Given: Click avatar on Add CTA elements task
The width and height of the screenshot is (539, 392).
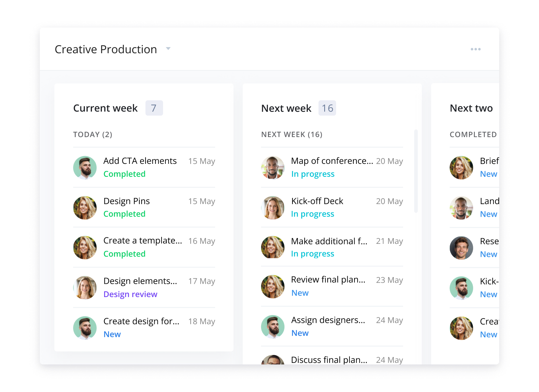Looking at the screenshot, I should click(x=85, y=168).
